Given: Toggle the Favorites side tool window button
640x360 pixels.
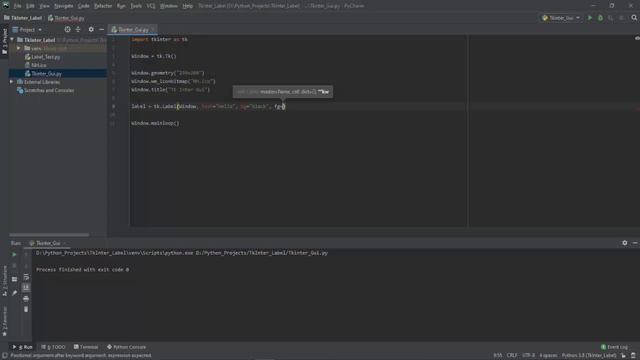Looking at the screenshot, I should [4, 322].
